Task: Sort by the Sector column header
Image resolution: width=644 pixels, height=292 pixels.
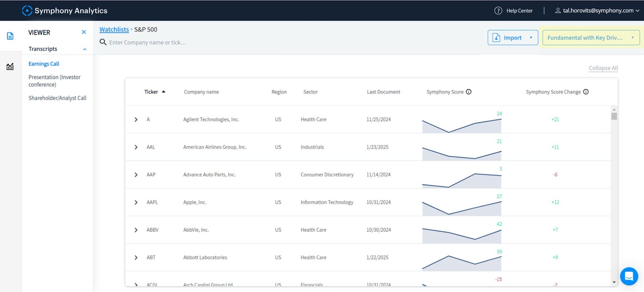Action: click(x=310, y=92)
